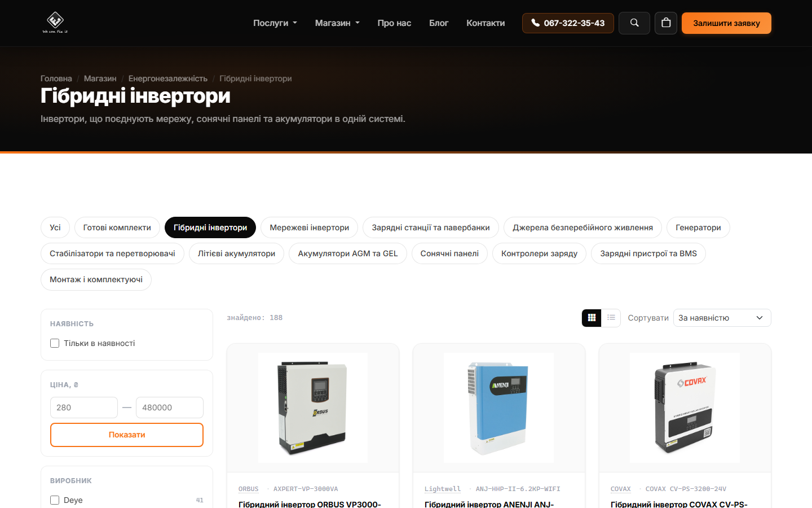Open COVAX inverter product image
The width and height of the screenshot is (812, 508).
685,408
